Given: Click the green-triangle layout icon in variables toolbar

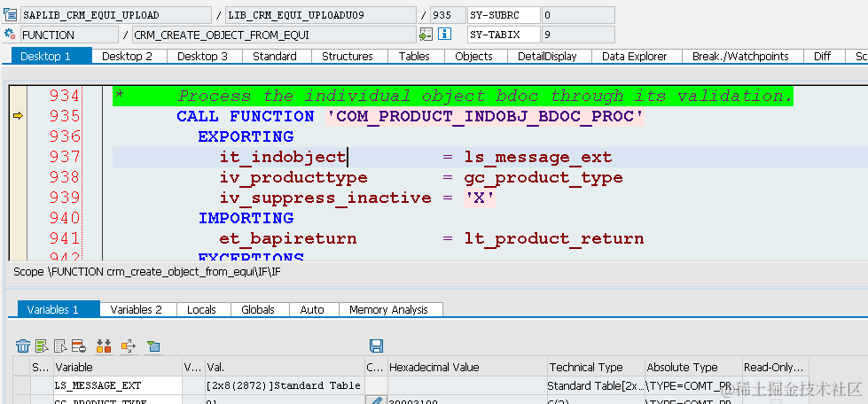Looking at the screenshot, I should coord(153,346).
